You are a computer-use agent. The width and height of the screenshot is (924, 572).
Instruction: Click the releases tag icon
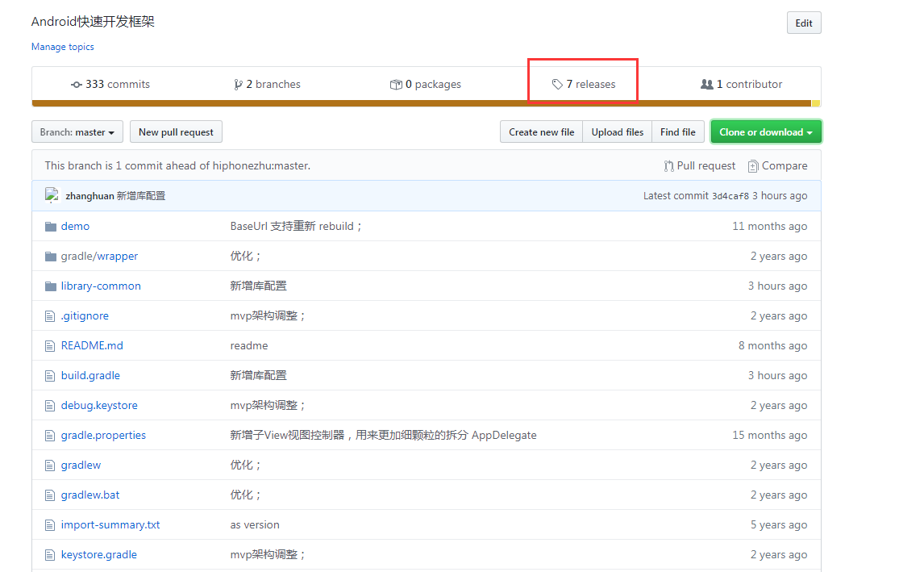557,85
